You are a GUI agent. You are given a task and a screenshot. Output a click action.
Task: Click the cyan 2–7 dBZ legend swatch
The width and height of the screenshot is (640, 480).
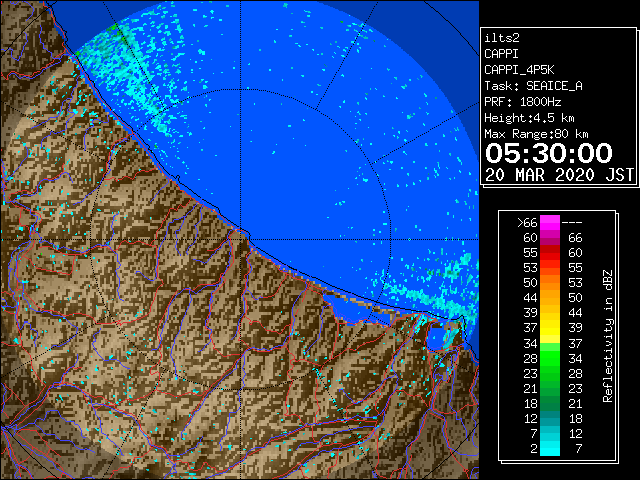550,448
